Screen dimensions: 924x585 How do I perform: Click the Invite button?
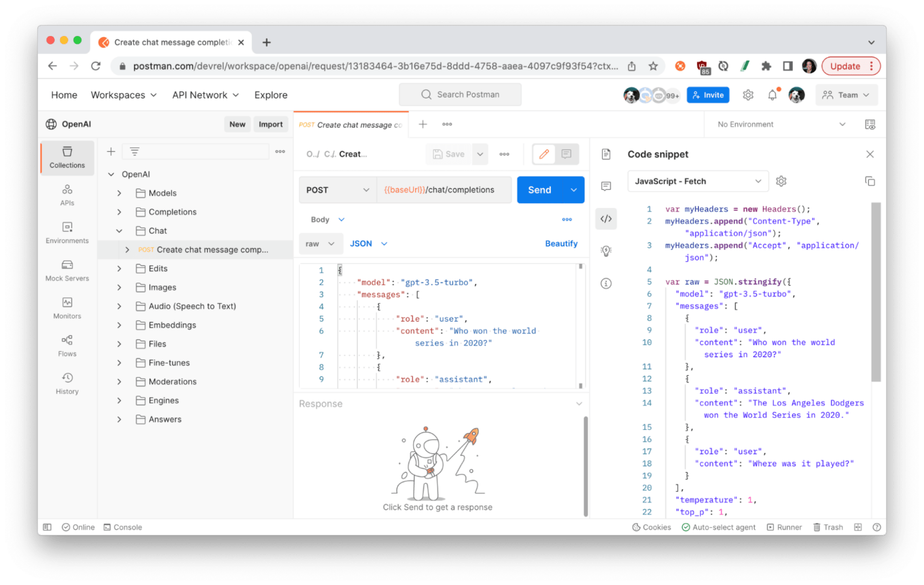coord(708,95)
